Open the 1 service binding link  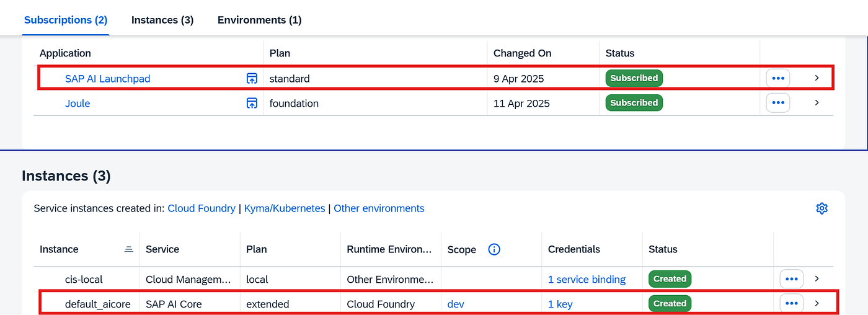click(587, 280)
